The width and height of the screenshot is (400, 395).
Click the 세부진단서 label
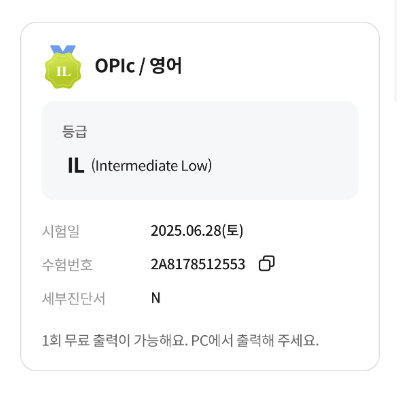73,298
